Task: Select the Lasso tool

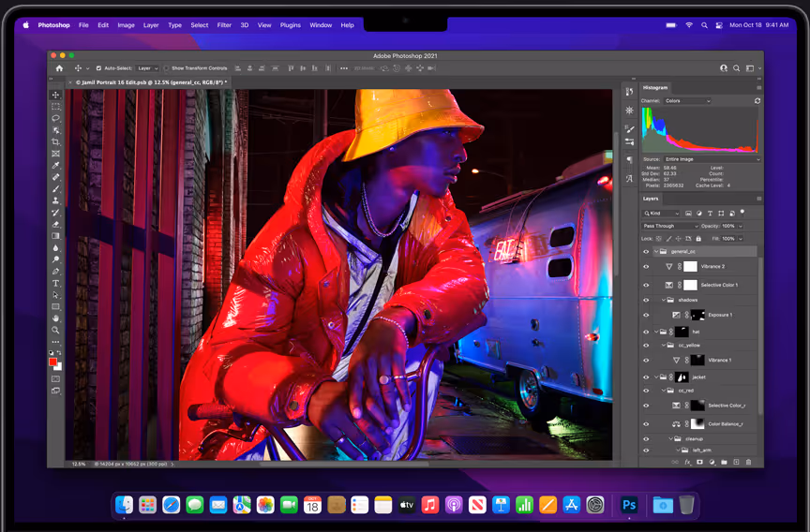Action: [x=56, y=118]
